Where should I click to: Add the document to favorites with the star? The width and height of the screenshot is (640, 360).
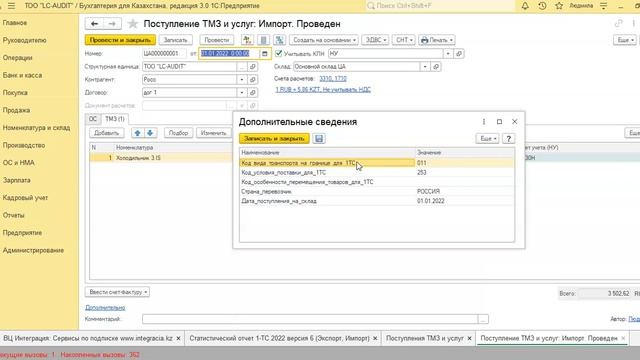[x=133, y=24]
